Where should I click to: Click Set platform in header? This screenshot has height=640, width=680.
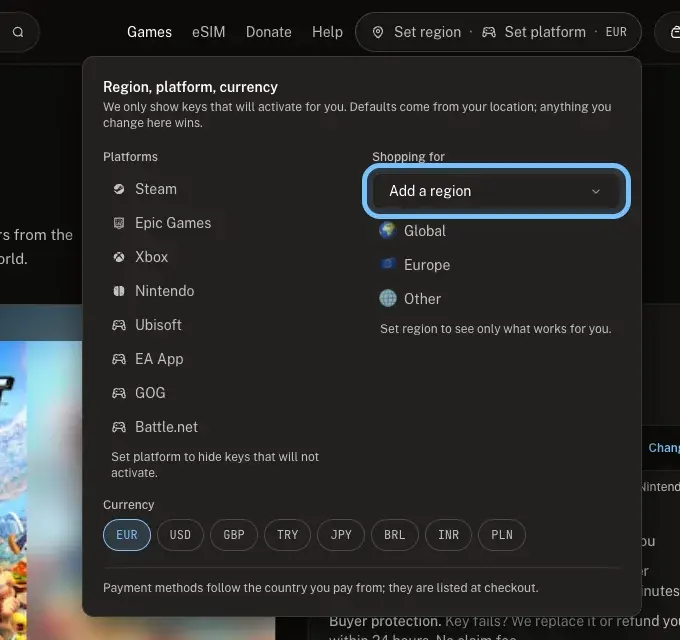click(x=545, y=32)
